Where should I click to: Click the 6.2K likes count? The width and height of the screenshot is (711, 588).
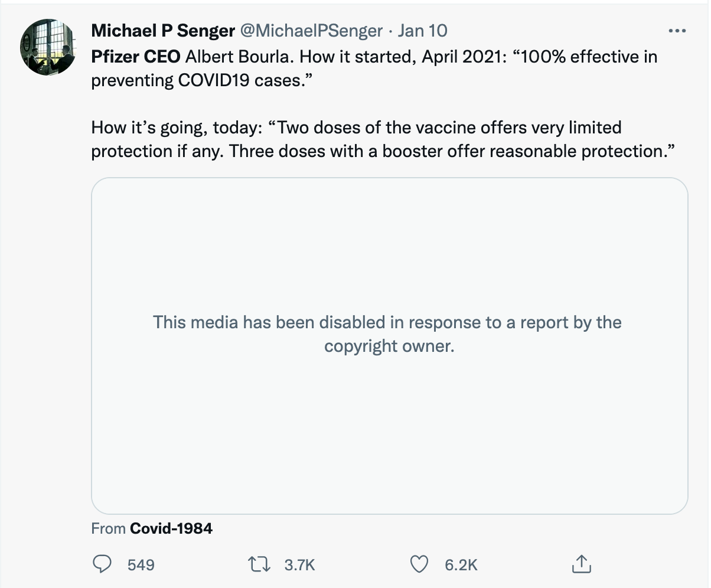pos(461,565)
